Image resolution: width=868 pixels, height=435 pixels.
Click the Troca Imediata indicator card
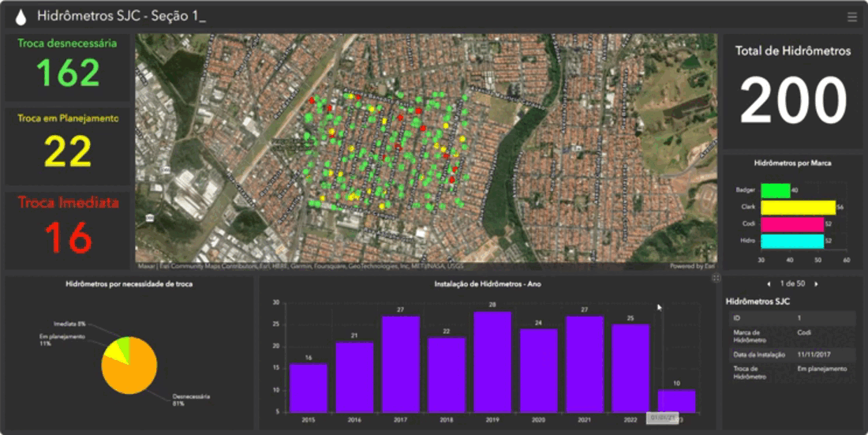(x=68, y=229)
